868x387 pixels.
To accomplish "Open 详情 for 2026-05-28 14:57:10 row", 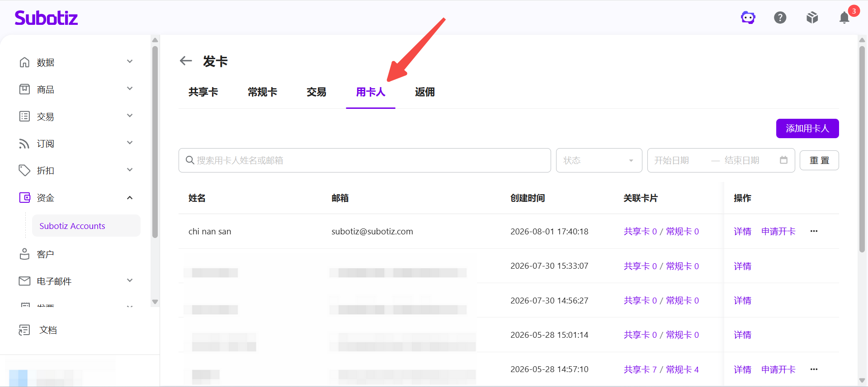I will pos(742,370).
